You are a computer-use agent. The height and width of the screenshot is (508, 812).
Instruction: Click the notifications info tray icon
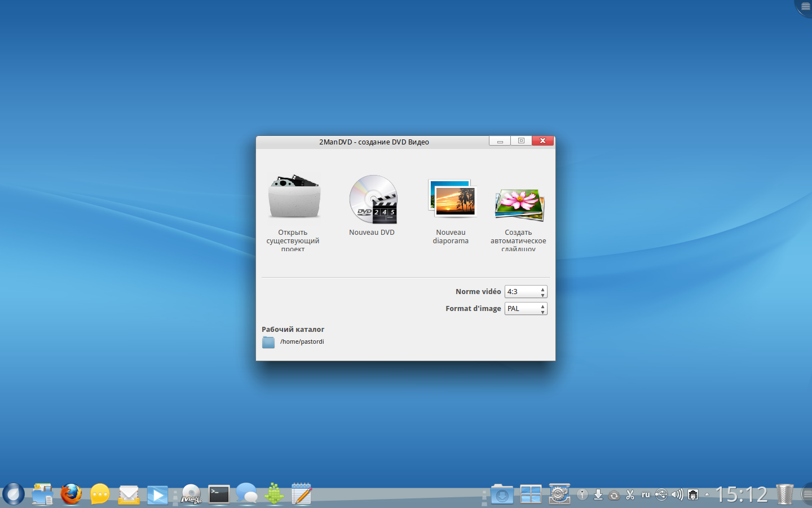582,494
